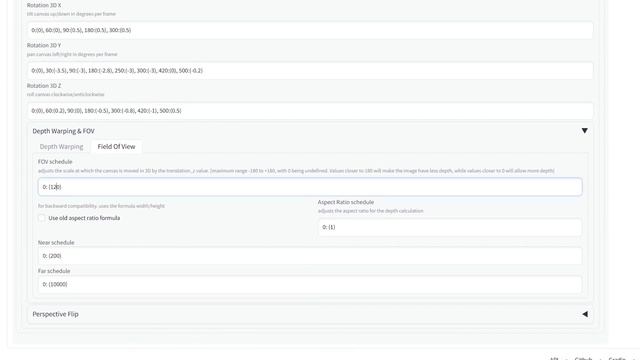Viewport: 640px width, 360px height.
Task: Click the Rotation 3D X input field
Action: [x=310, y=30]
